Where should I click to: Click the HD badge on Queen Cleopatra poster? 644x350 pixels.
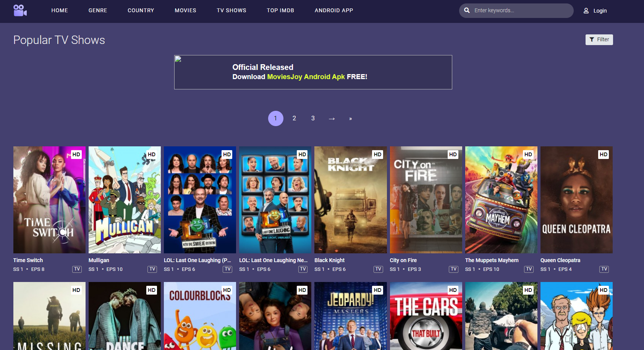tap(604, 154)
